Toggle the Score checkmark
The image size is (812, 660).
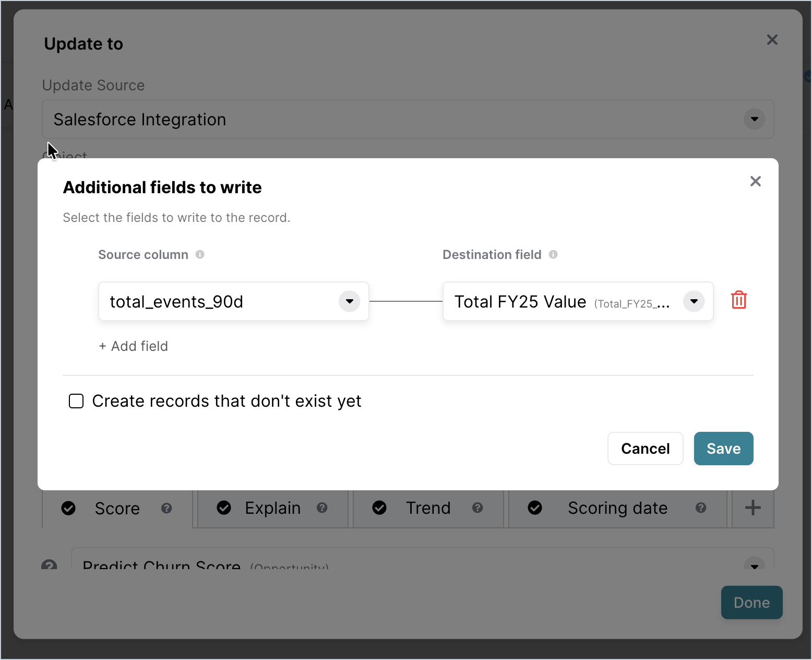point(68,508)
